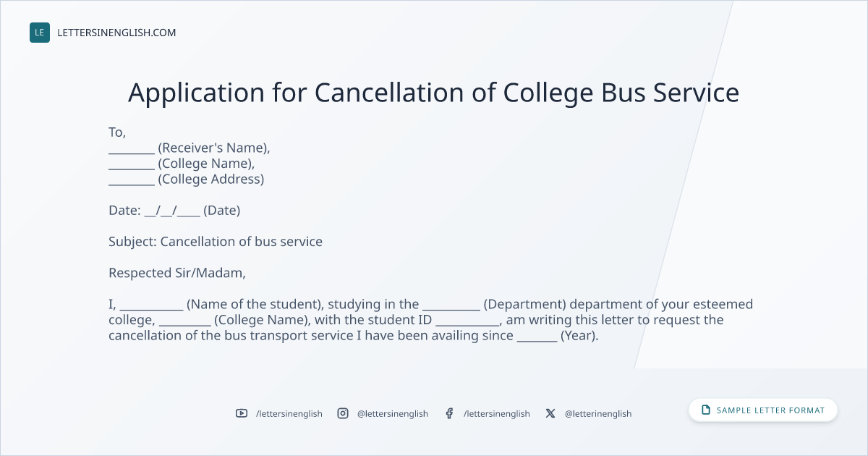Click the College Address blank line
The height and width of the screenshot is (456, 868).
[132, 184]
